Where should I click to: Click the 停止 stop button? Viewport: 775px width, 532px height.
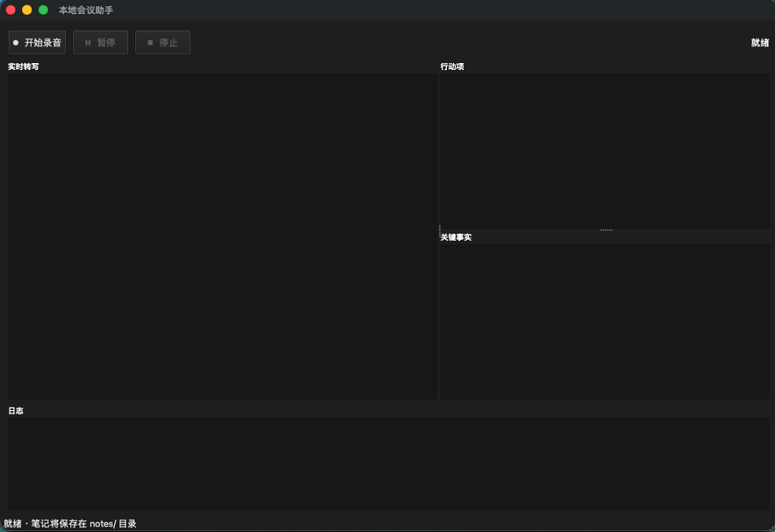point(163,42)
